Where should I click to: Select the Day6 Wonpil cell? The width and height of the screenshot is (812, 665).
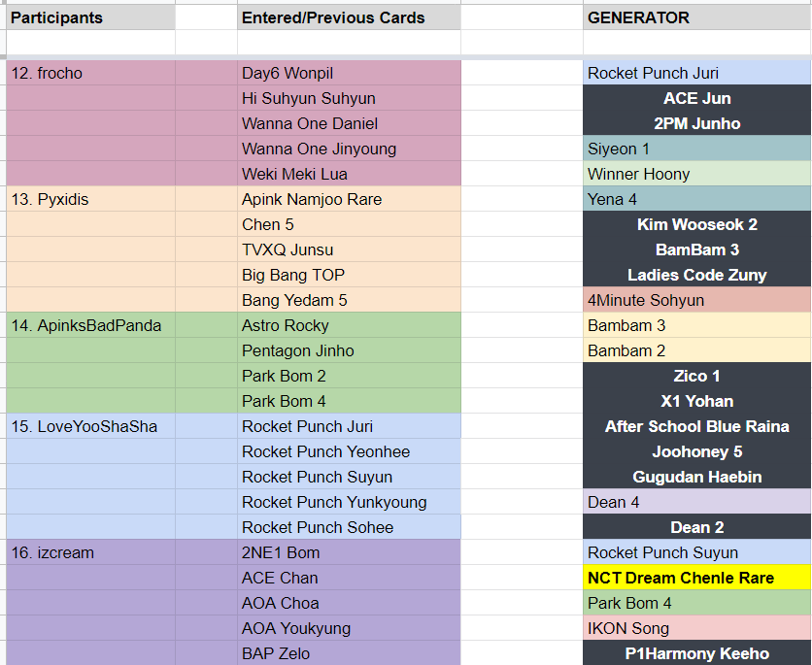(349, 73)
